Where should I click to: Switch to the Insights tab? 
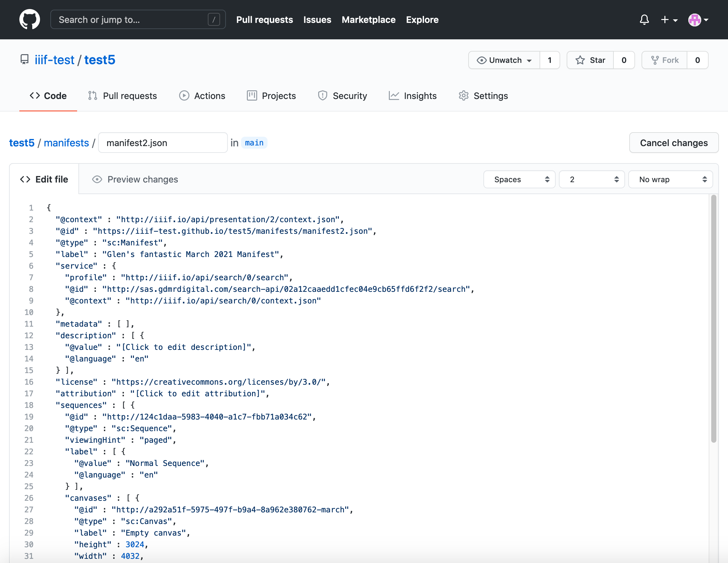(x=413, y=96)
